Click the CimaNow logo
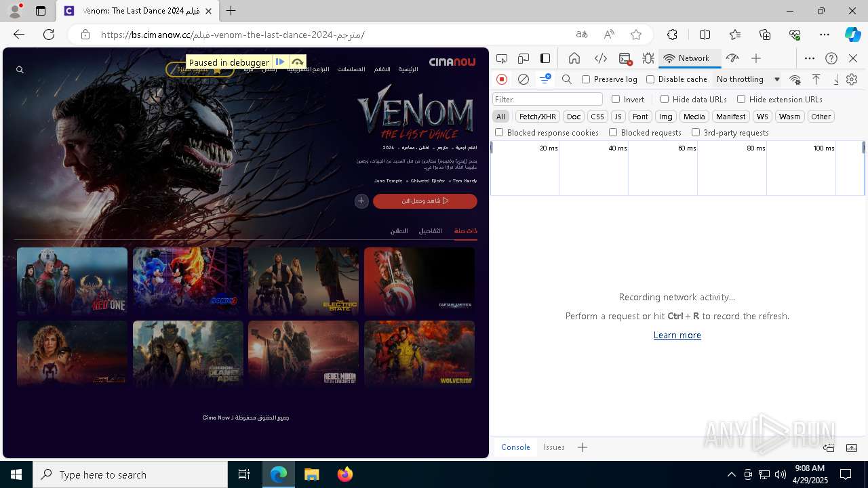The width and height of the screenshot is (868, 488). pyautogui.click(x=452, y=62)
